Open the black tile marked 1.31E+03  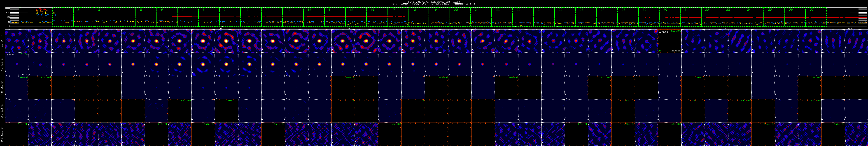coord(343,111)
